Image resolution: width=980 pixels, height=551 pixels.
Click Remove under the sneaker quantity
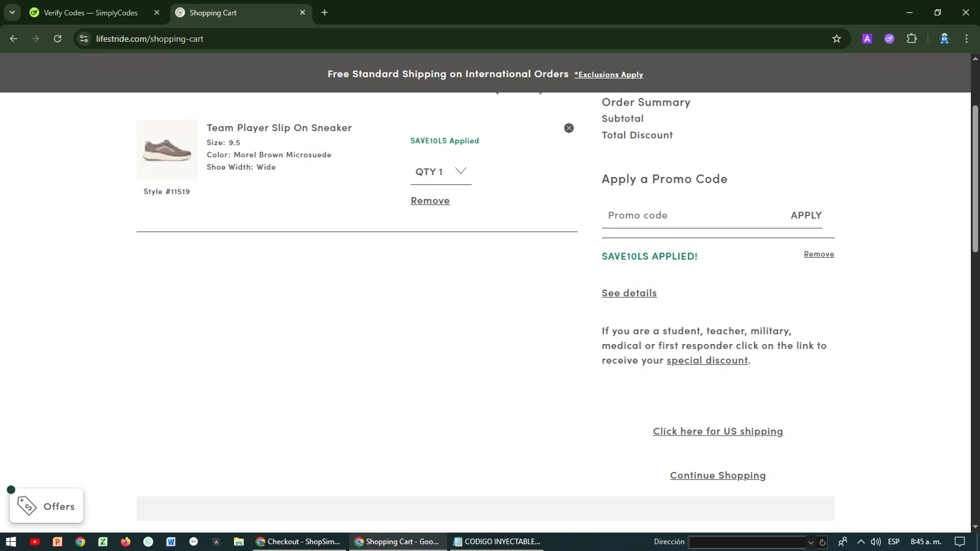(430, 200)
